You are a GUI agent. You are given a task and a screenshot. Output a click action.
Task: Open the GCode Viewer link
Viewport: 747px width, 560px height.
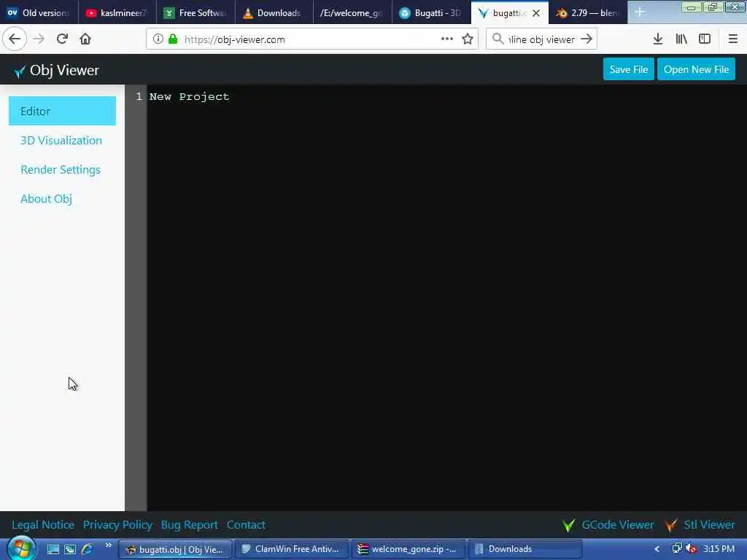click(x=618, y=525)
